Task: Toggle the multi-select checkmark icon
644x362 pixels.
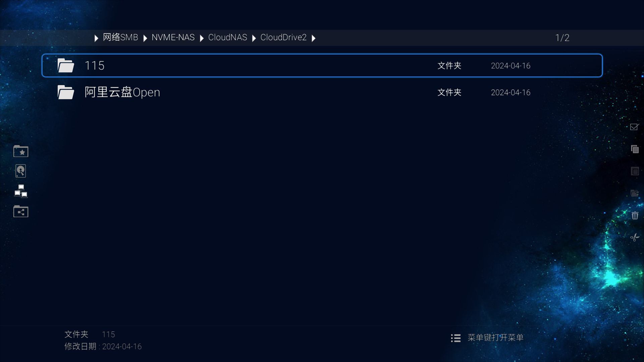Action: point(635,127)
